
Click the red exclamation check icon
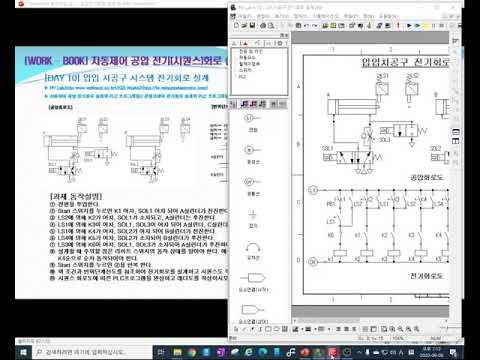pyautogui.click(x=398, y=25)
